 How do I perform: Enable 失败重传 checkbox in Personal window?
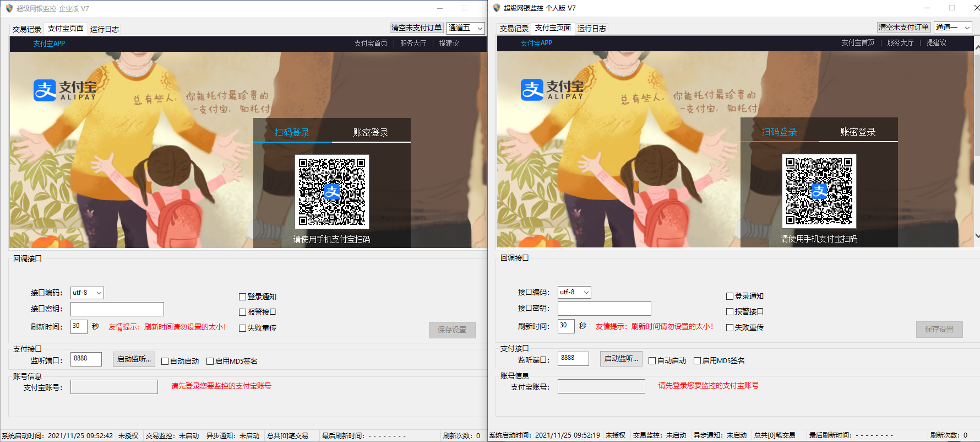(729, 327)
